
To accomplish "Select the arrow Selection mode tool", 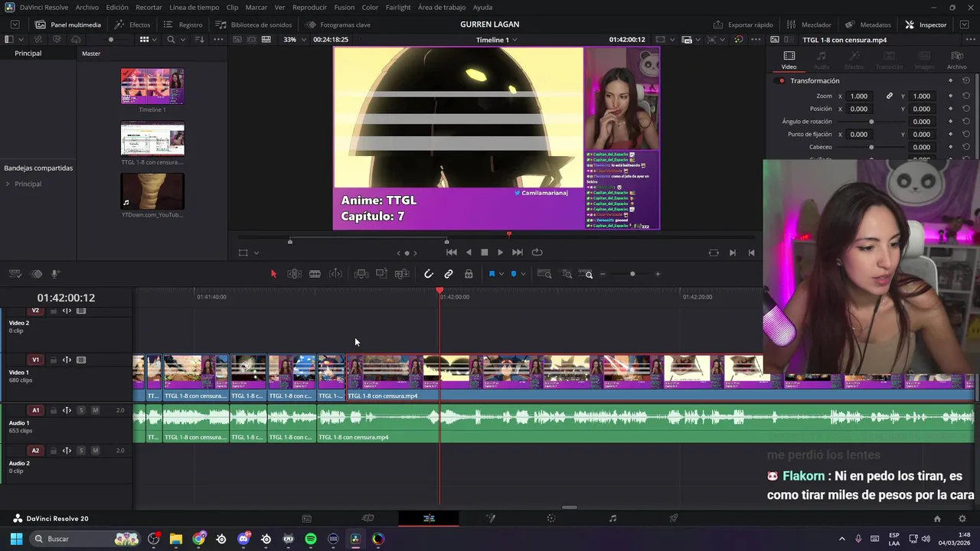I will pyautogui.click(x=273, y=274).
